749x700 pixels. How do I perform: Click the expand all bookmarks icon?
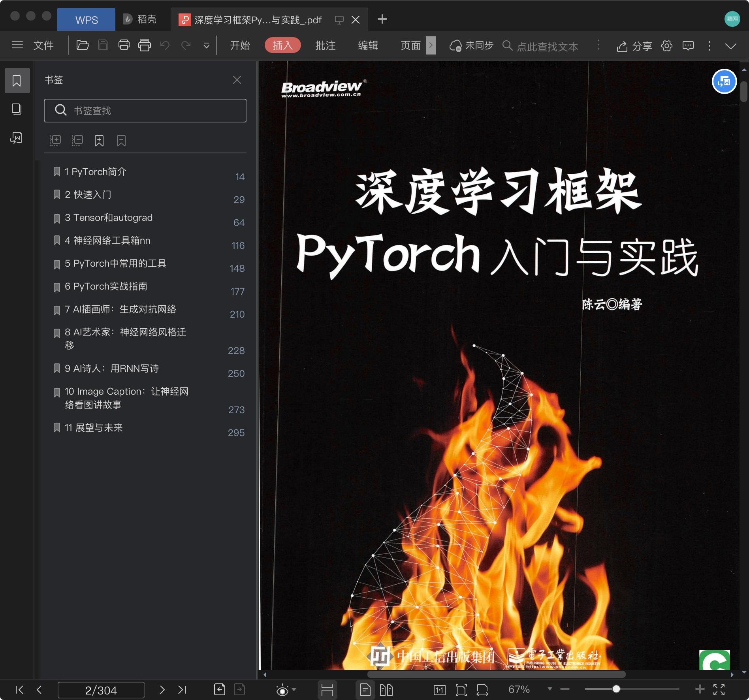55,141
